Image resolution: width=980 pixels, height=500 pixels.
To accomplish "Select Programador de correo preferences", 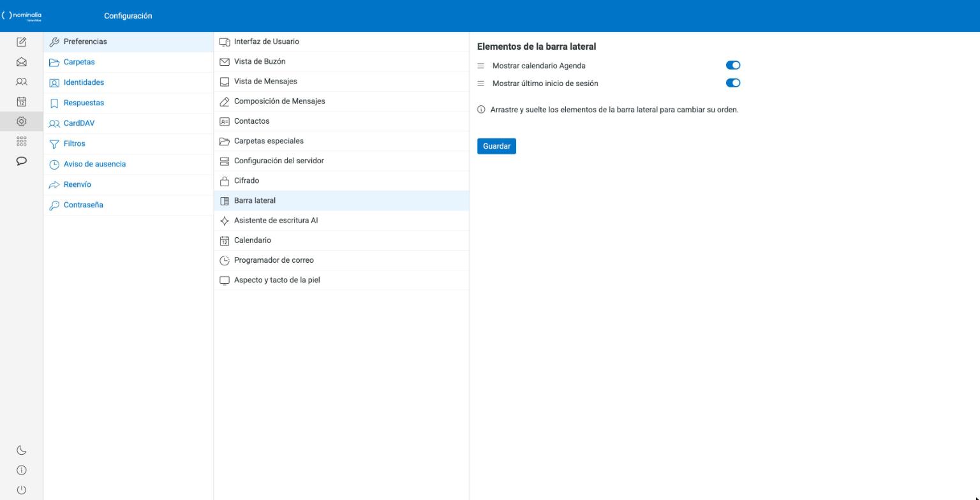I will [341, 260].
